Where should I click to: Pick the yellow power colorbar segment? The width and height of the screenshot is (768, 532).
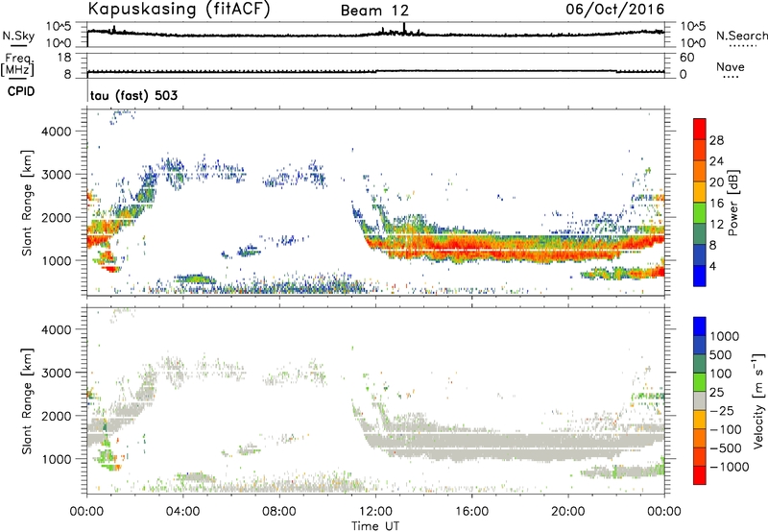pyautogui.click(x=700, y=192)
